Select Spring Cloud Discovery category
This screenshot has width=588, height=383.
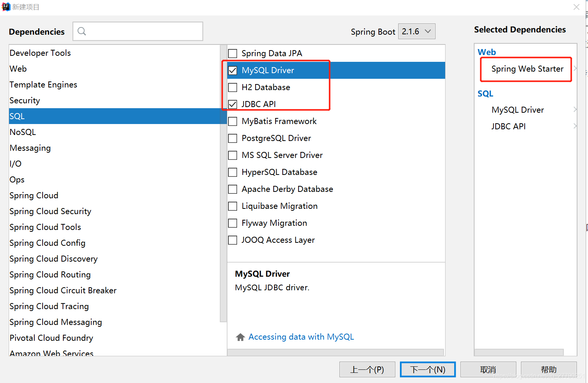(115, 259)
